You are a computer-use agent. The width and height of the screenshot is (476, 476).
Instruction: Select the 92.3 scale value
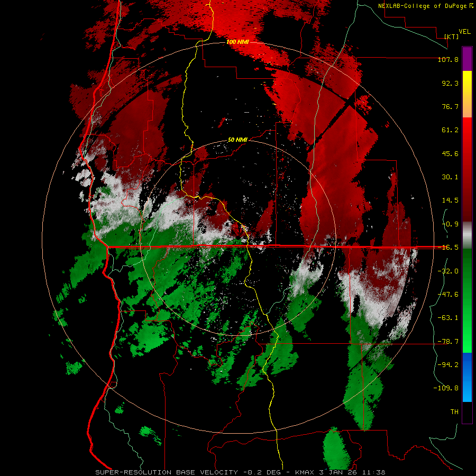click(450, 83)
